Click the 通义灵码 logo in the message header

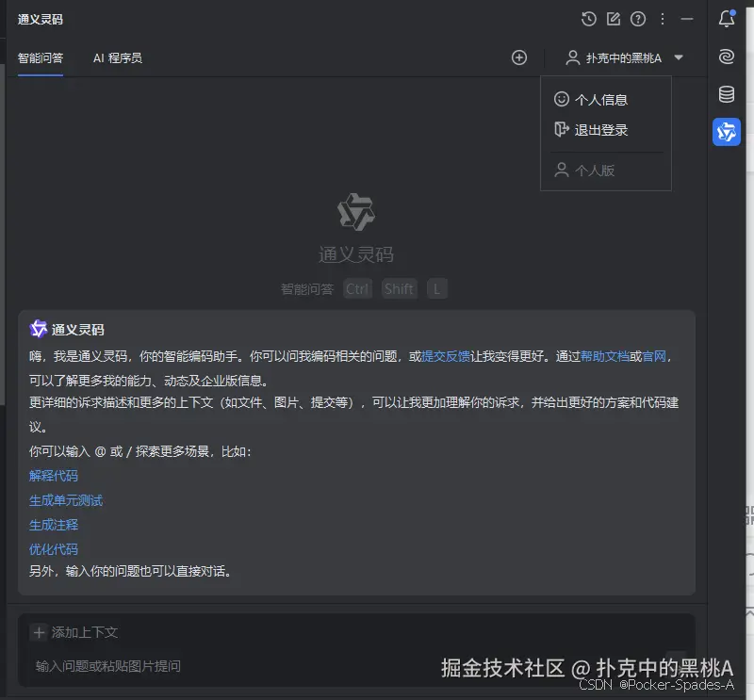[38, 330]
